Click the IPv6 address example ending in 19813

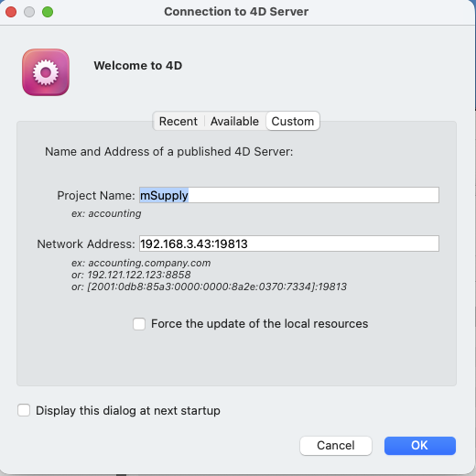[x=217, y=287]
